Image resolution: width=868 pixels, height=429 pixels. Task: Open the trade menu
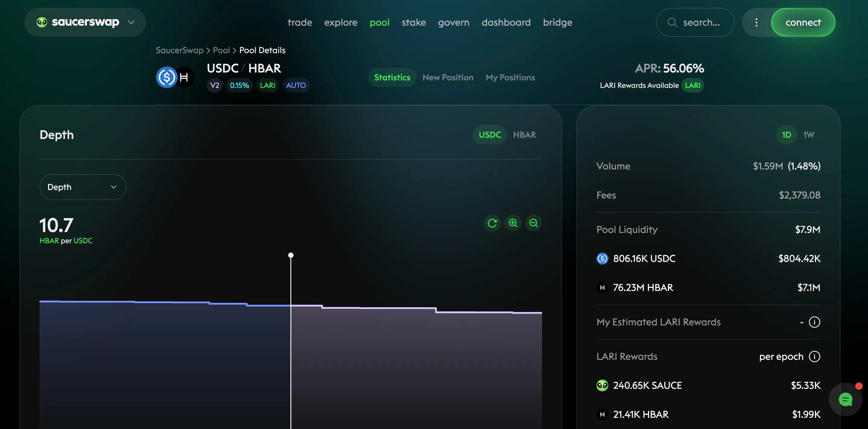pos(300,22)
